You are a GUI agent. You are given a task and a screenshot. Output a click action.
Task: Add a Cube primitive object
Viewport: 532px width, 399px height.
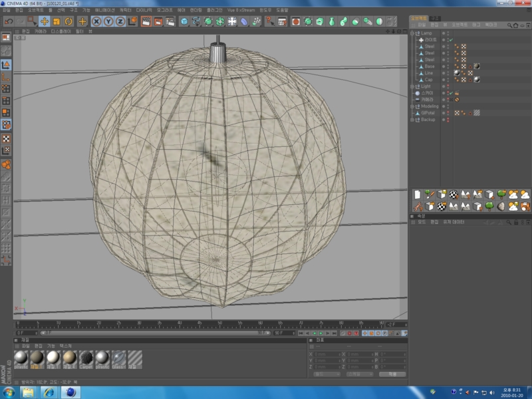pos(184,22)
